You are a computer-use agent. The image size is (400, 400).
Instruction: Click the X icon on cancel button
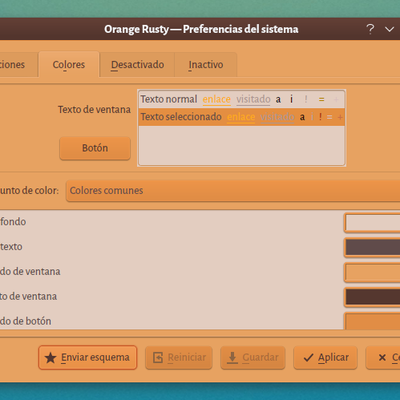382,358
